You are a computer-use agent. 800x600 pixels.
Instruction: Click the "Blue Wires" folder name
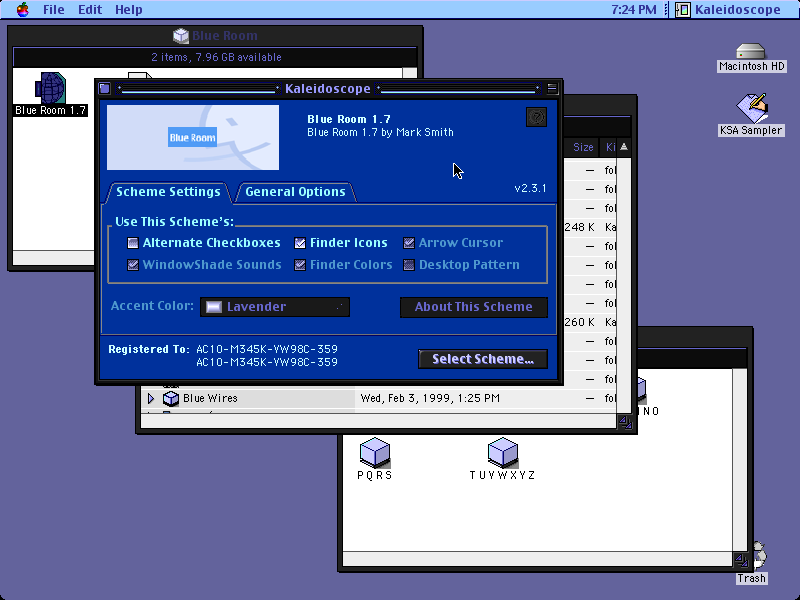pyautogui.click(x=210, y=398)
